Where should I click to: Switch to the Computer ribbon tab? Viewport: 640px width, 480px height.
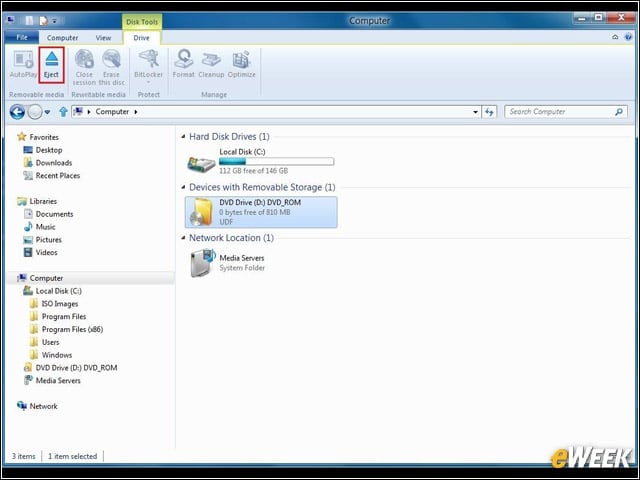point(62,38)
